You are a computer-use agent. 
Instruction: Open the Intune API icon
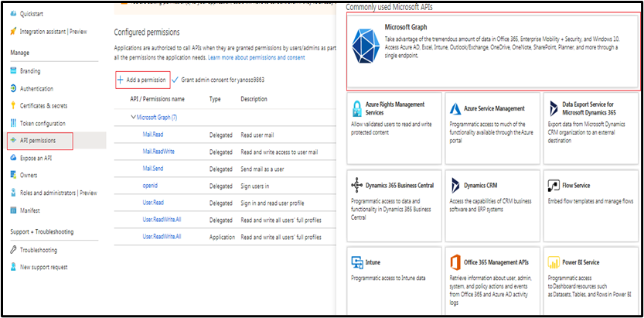pyautogui.click(x=357, y=262)
